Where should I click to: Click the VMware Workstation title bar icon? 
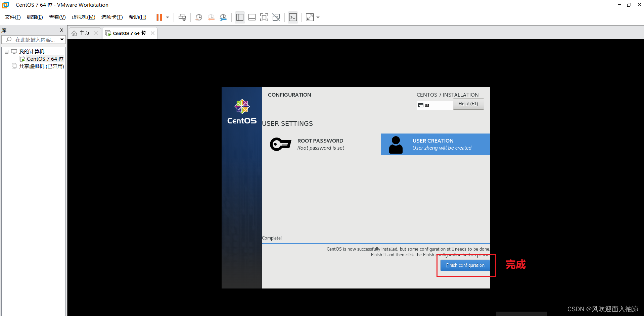(x=5, y=5)
